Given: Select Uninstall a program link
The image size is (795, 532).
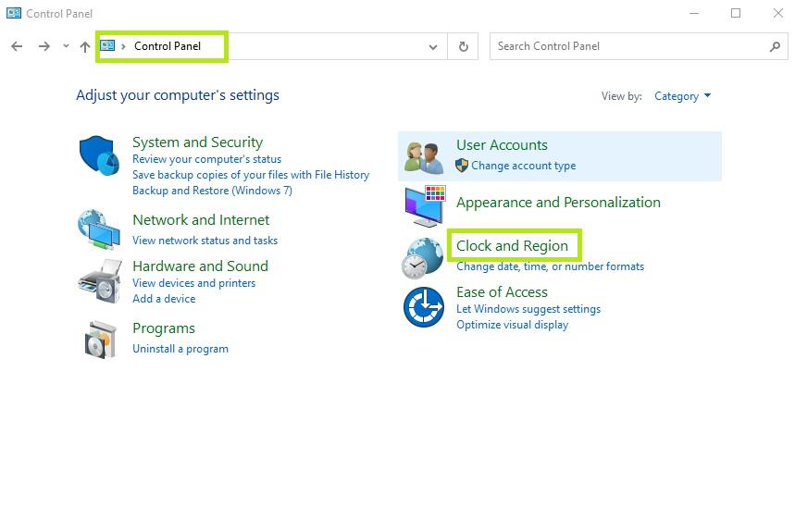Looking at the screenshot, I should pos(180,349).
